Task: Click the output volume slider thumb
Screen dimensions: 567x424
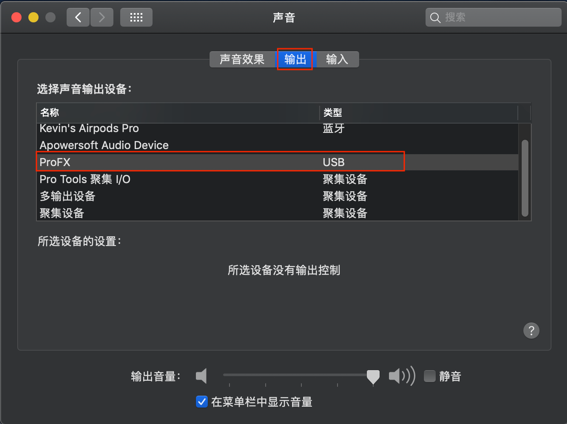Action: [373, 377]
